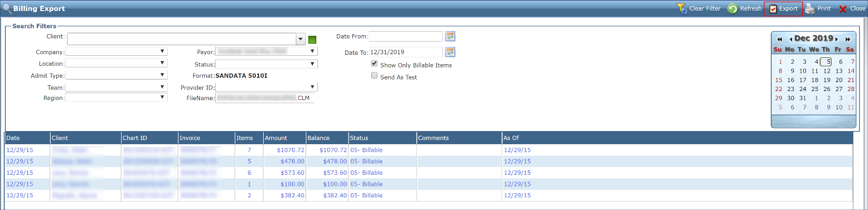Sort by the Status column header
This screenshot has width=868, height=210.
click(x=383, y=138)
